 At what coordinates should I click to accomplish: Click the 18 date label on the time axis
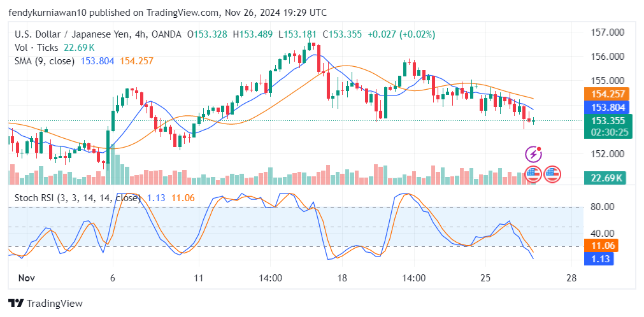pyautogui.click(x=342, y=278)
